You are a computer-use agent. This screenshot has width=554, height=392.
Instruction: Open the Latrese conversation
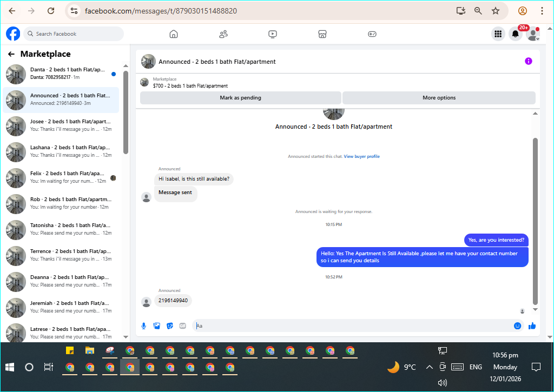(61, 332)
